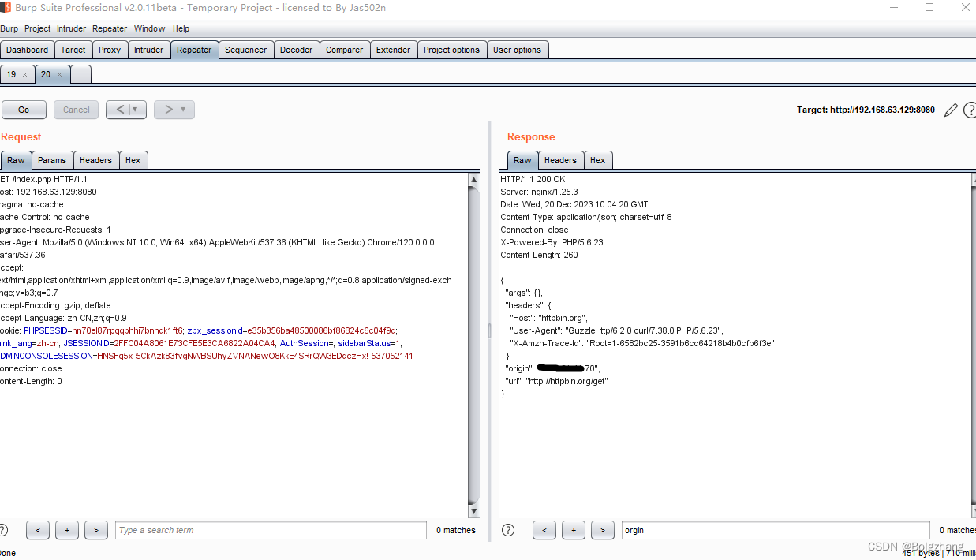Switch to the Dashboard tab
Image resolution: width=976 pixels, height=560 pixels.
[x=28, y=50]
